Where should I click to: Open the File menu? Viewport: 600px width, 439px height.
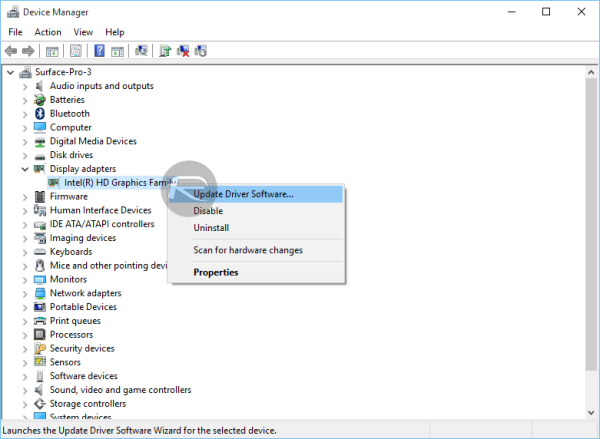15,32
